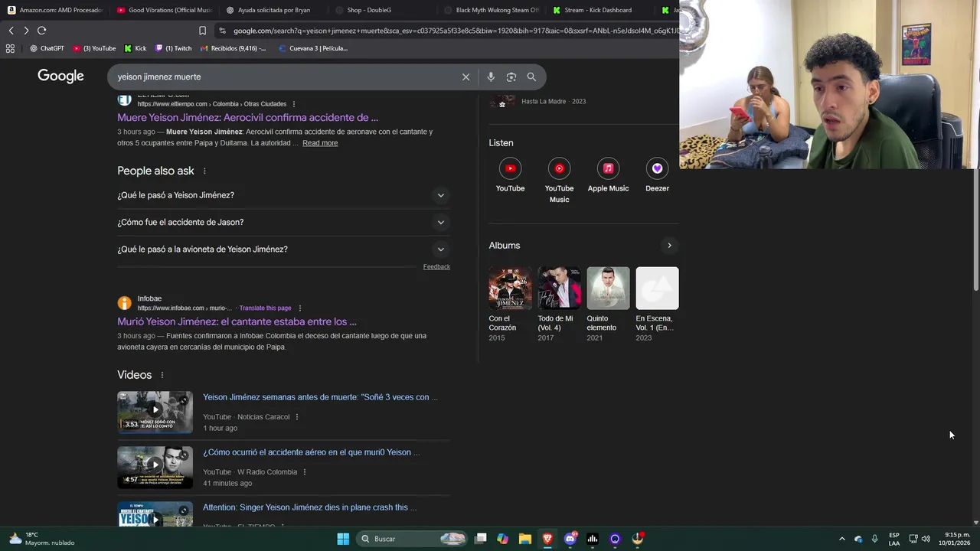
Task: Open more options for El Tiempo result
Action: [x=294, y=104]
